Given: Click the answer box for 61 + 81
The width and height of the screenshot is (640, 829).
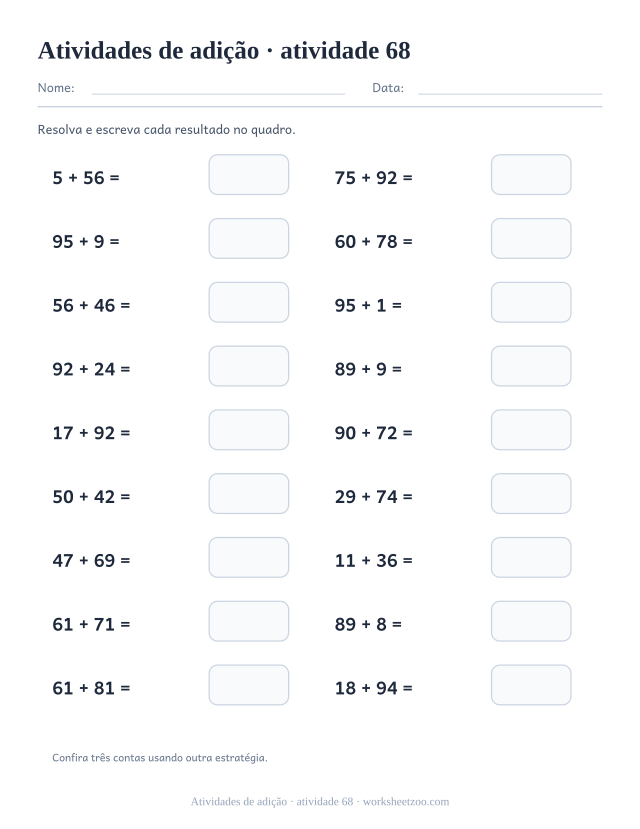Looking at the screenshot, I should point(248,685).
